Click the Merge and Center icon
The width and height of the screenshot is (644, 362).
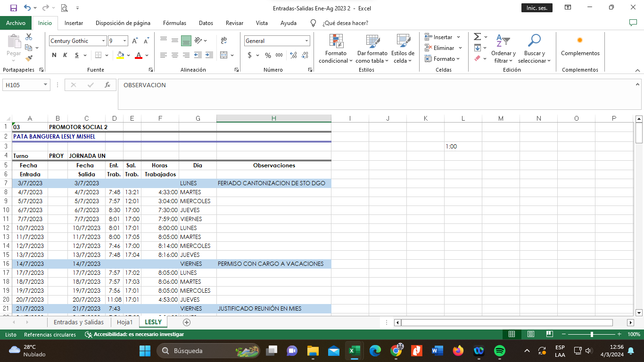click(224, 55)
